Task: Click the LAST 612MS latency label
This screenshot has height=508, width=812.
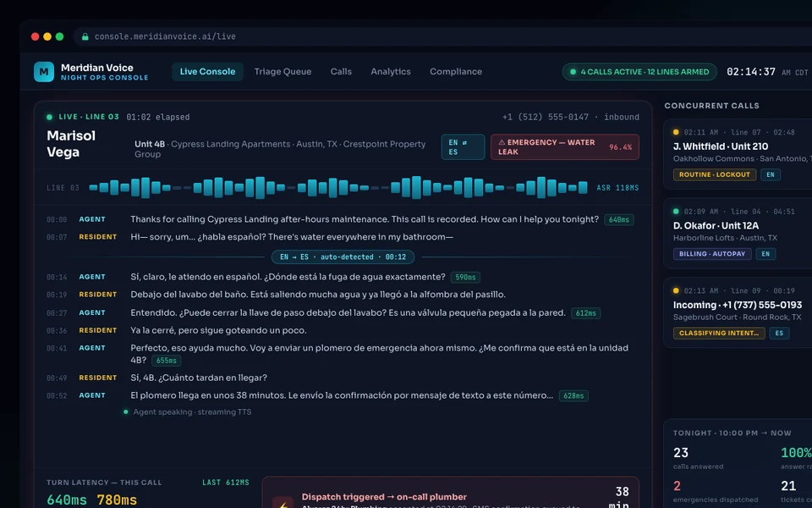Action: click(x=226, y=483)
